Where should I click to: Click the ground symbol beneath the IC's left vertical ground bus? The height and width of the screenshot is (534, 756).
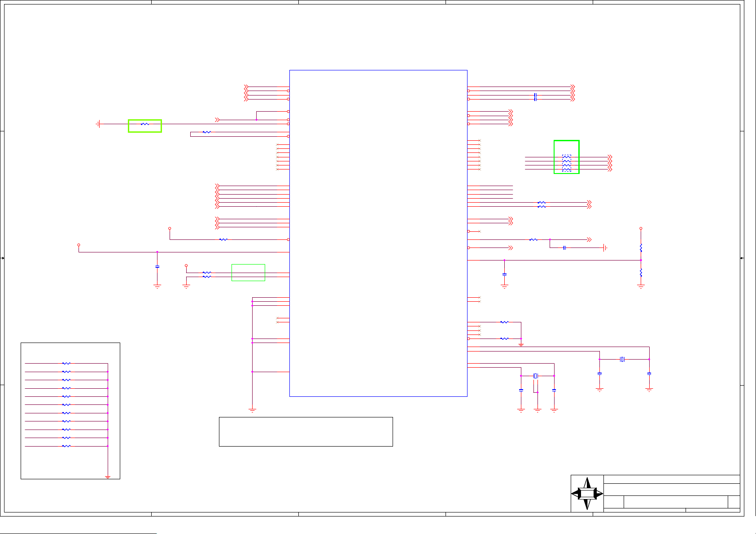tap(252, 410)
